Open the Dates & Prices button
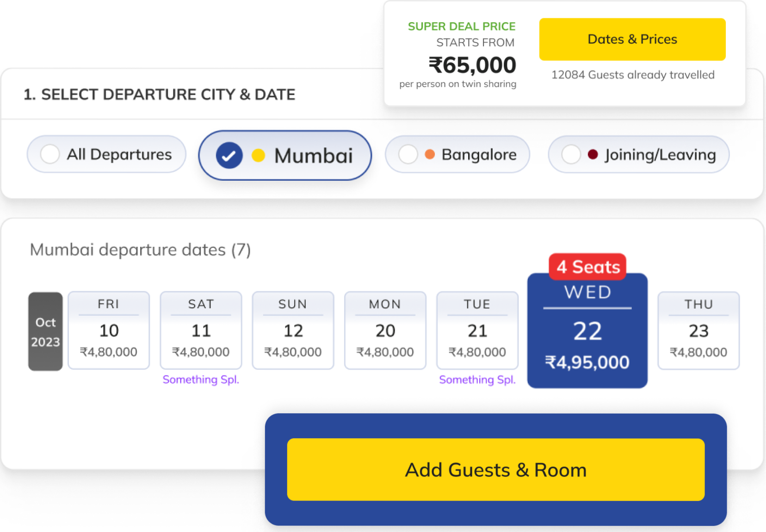Viewport: 766px width, 532px height. pos(632,39)
